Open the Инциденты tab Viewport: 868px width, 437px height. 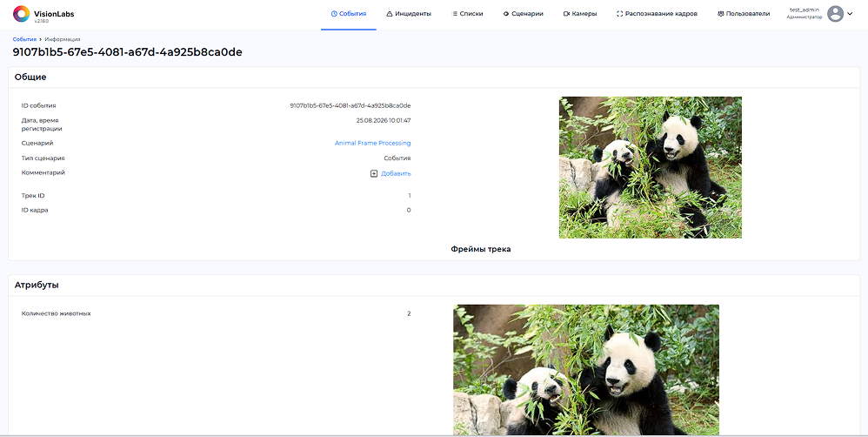409,14
